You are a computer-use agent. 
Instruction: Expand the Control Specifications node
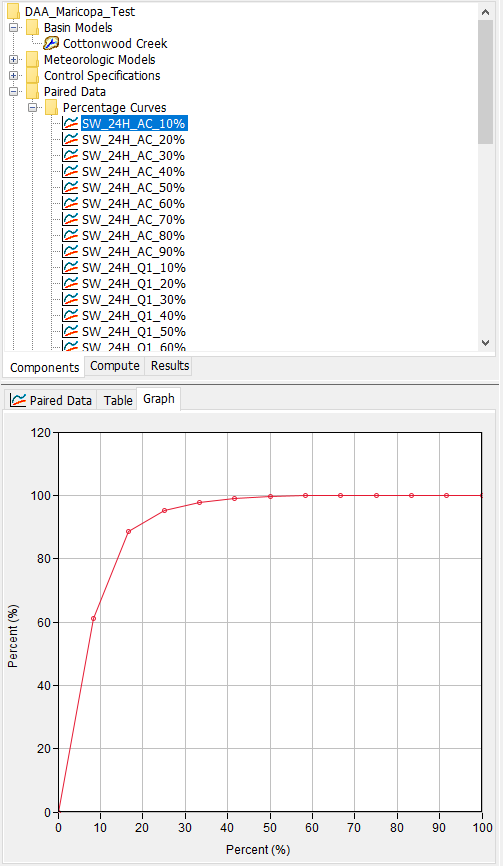14,76
